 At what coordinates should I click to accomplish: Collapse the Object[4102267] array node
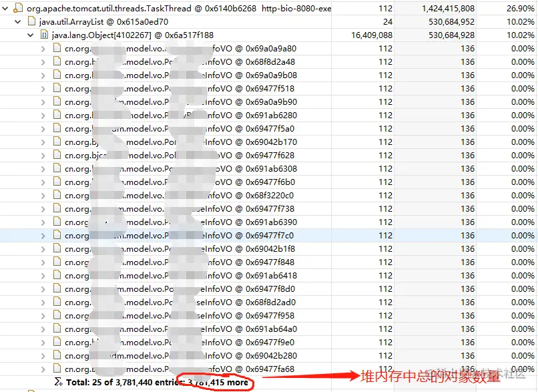(x=31, y=35)
